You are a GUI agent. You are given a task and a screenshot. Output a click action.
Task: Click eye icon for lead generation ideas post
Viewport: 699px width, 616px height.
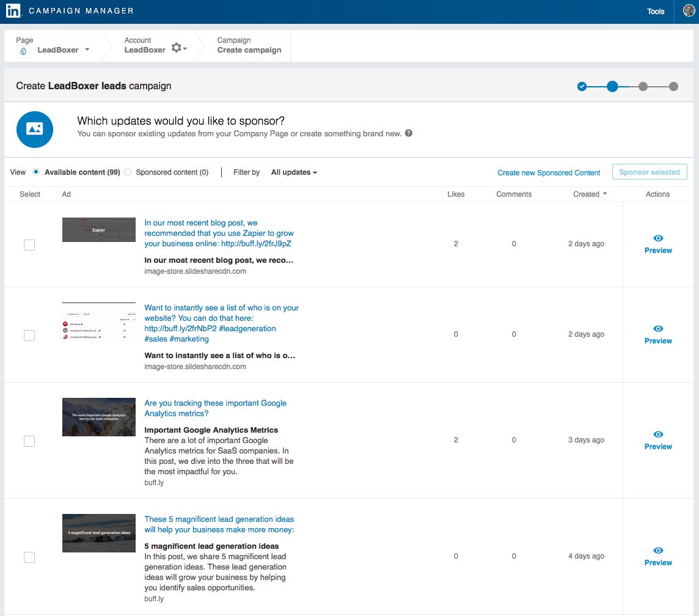coord(658,551)
